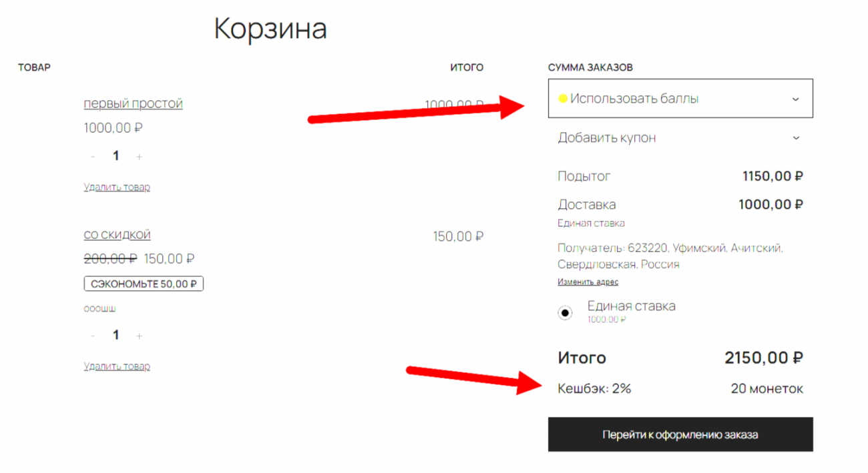Select the "Единая ставка" shipping radio button

[566, 312]
